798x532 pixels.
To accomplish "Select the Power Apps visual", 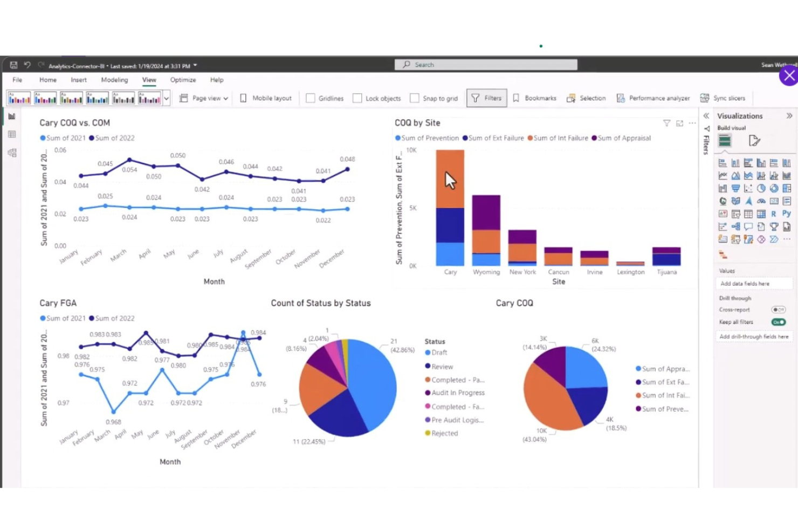I will click(761, 239).
